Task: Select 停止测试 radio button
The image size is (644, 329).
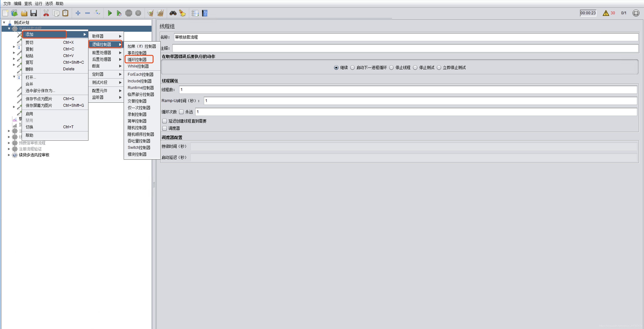Action: pyautogui.click(x=415, y=67)
